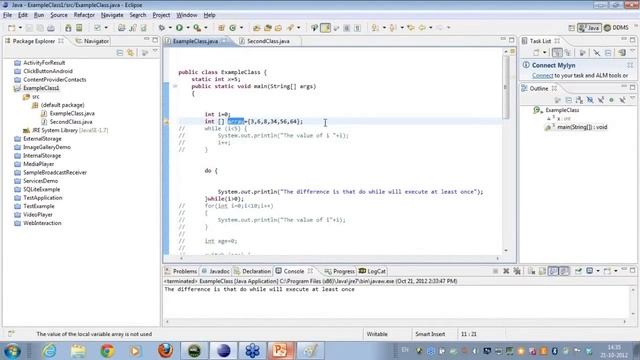
Task: Switch to the DDMS perspective button
Action: coord(616,28)
